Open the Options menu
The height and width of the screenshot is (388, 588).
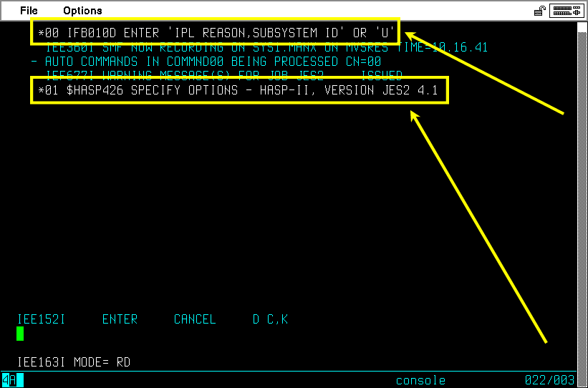click(x=82, y=11)
